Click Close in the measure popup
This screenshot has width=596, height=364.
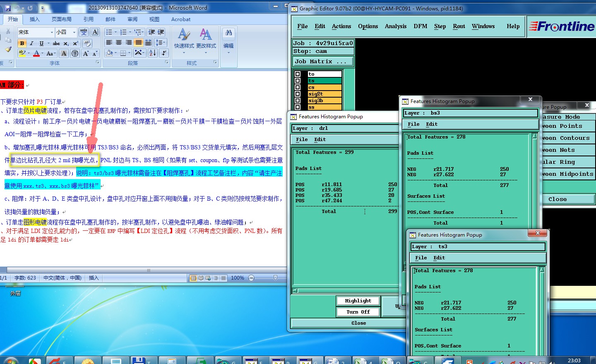558,199
